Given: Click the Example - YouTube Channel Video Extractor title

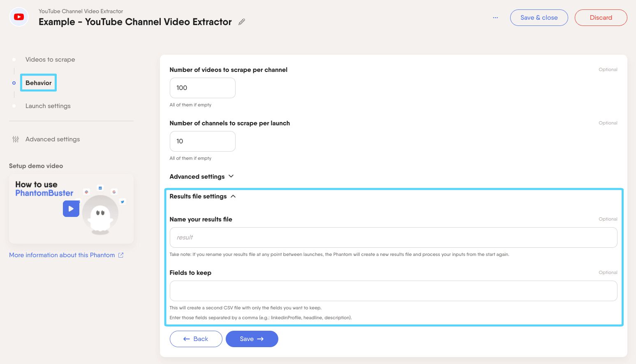Looking at the screenshot, I should coord(135,22).
